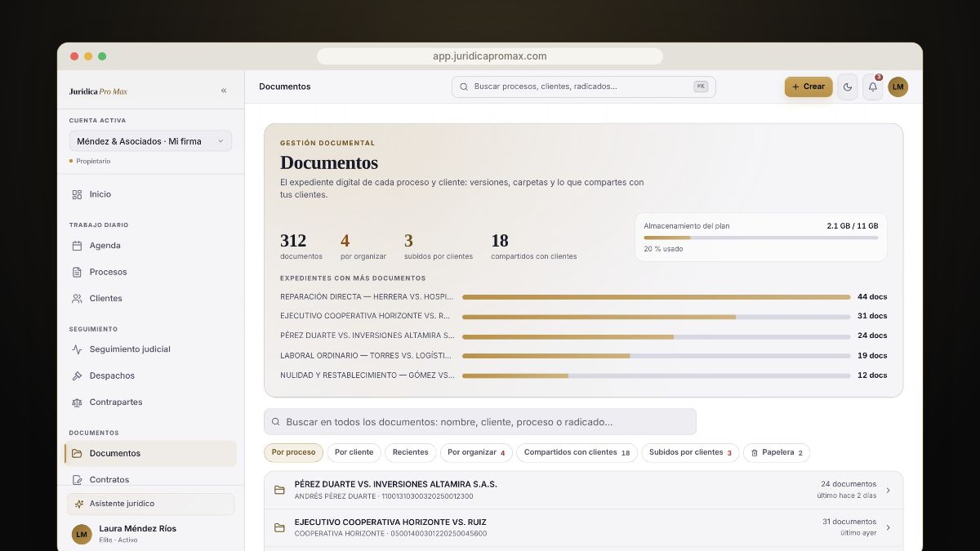Open notifications bell icon

pos(873,87)
